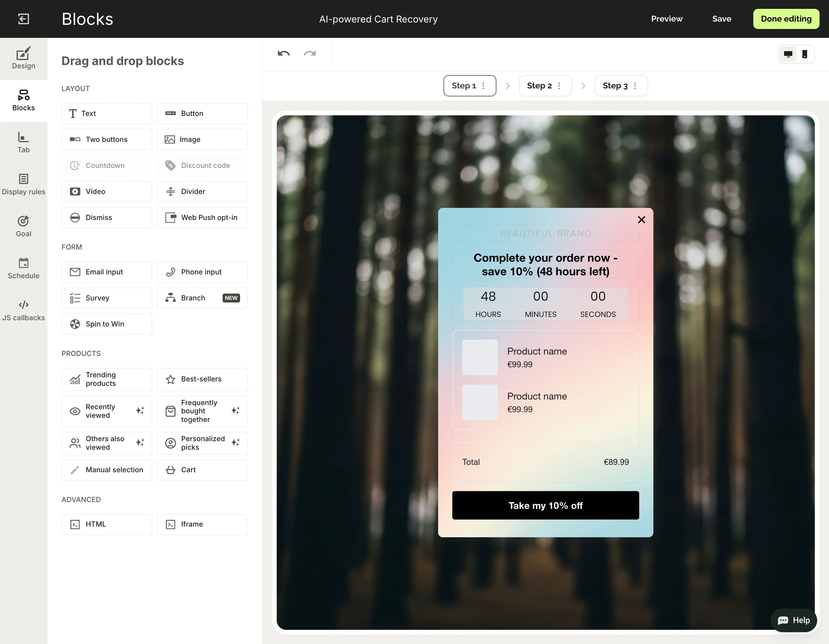The image size is (829, 644).
Task: Close the popup with X icon
Action: (641, 220)
